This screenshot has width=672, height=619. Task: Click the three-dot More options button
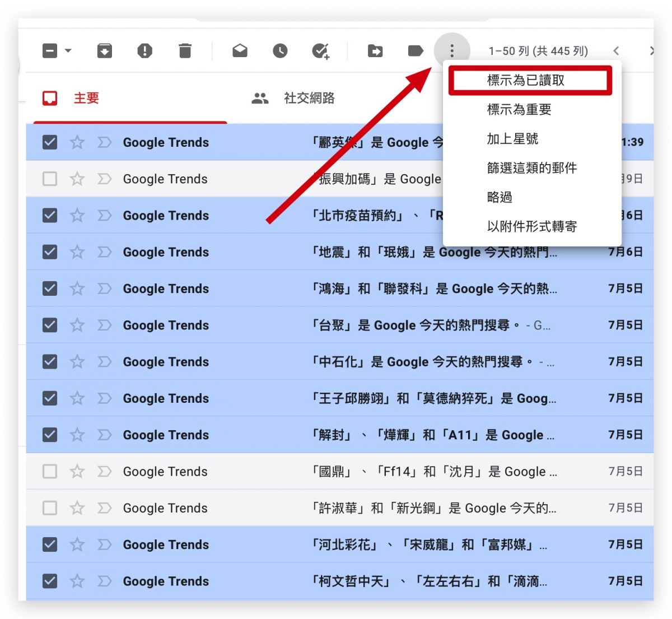(452, 51)
